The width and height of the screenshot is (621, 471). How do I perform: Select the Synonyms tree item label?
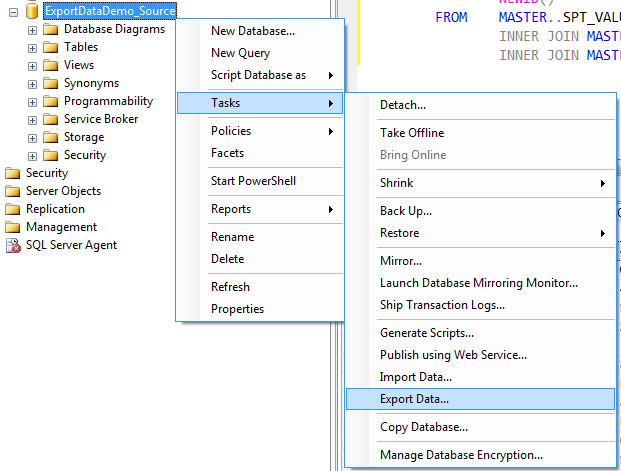click(91, 83)
